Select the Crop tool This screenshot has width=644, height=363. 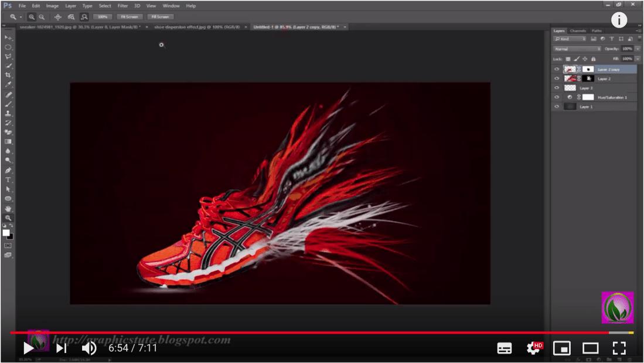(8, 76)
